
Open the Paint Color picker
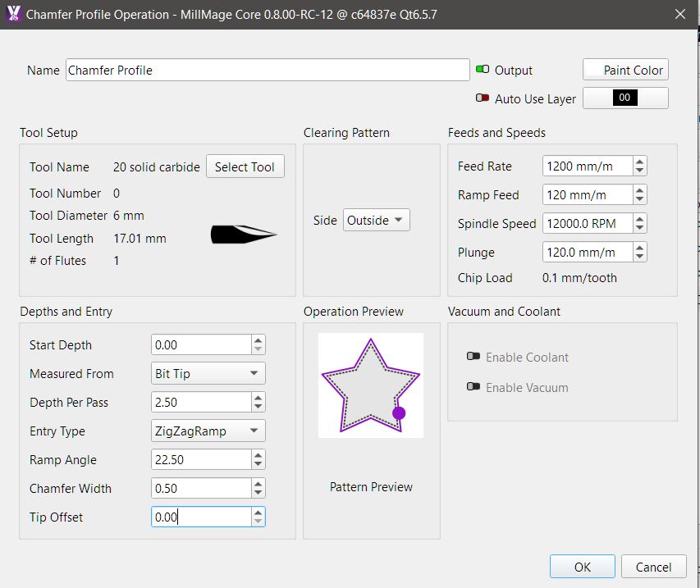pos(625,71)
